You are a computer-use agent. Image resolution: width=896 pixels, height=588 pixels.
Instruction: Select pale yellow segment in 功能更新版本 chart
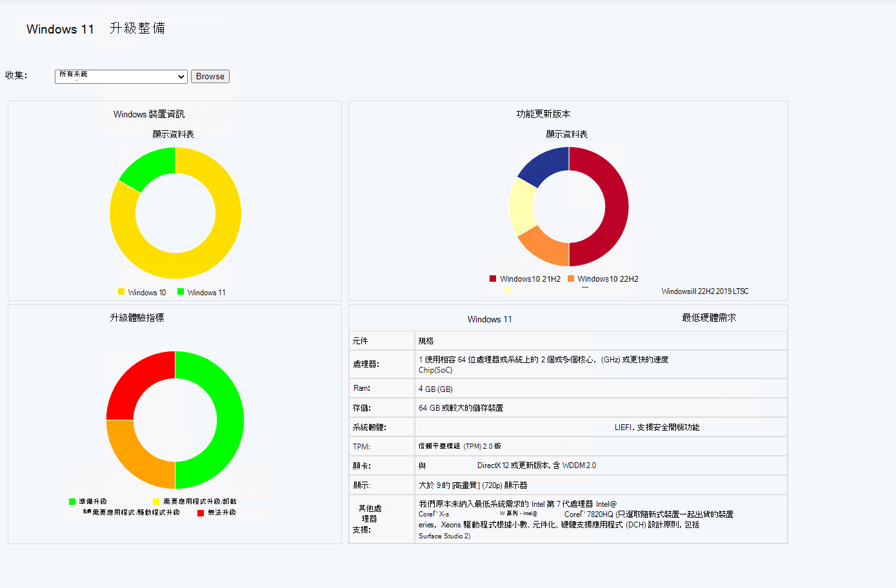[x=523, y=206]
